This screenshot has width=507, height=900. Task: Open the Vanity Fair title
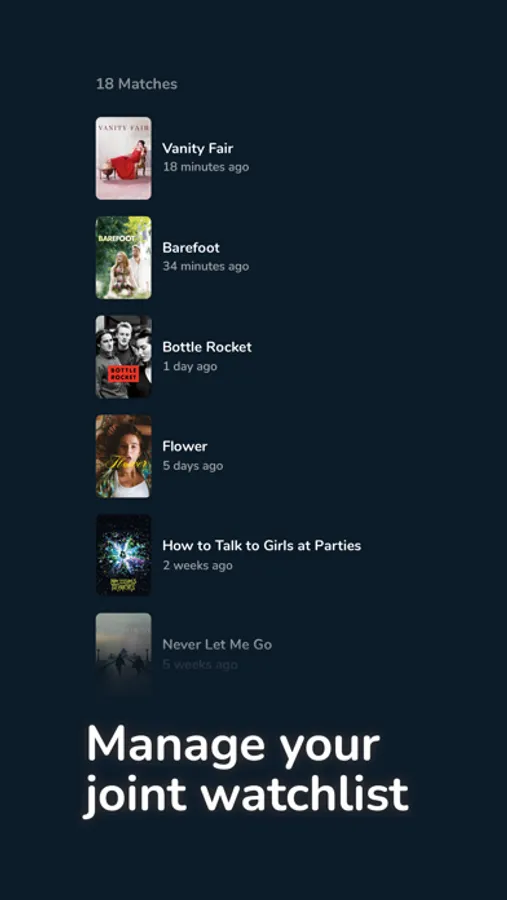(198, 149)
